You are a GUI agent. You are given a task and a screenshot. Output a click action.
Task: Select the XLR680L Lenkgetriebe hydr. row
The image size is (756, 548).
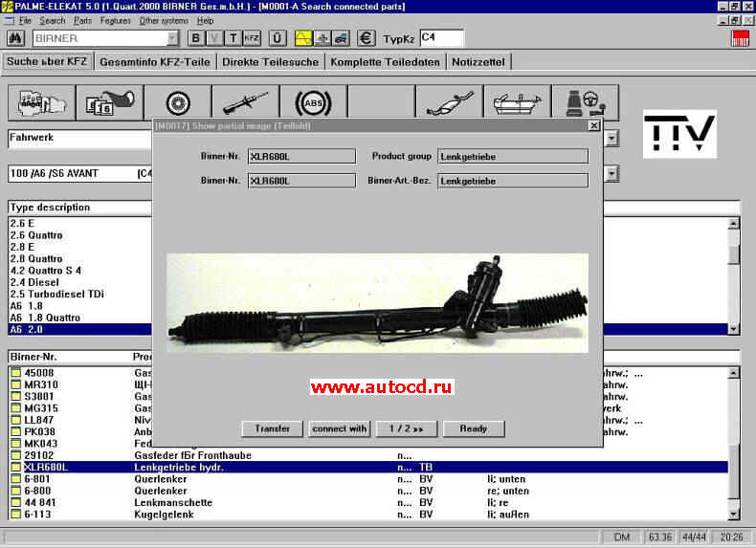pos(368,467)
